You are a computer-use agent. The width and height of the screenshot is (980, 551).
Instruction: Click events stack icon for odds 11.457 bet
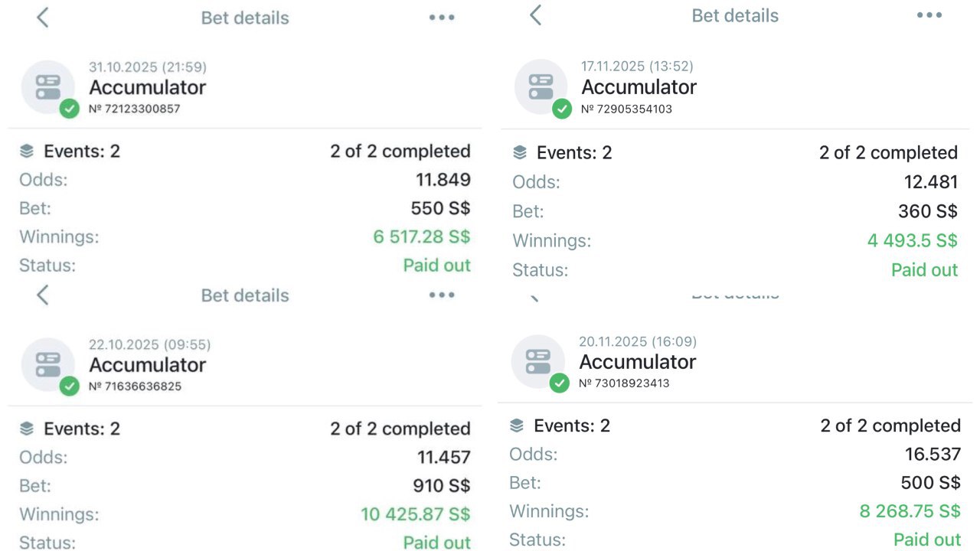tap(27, 429)
